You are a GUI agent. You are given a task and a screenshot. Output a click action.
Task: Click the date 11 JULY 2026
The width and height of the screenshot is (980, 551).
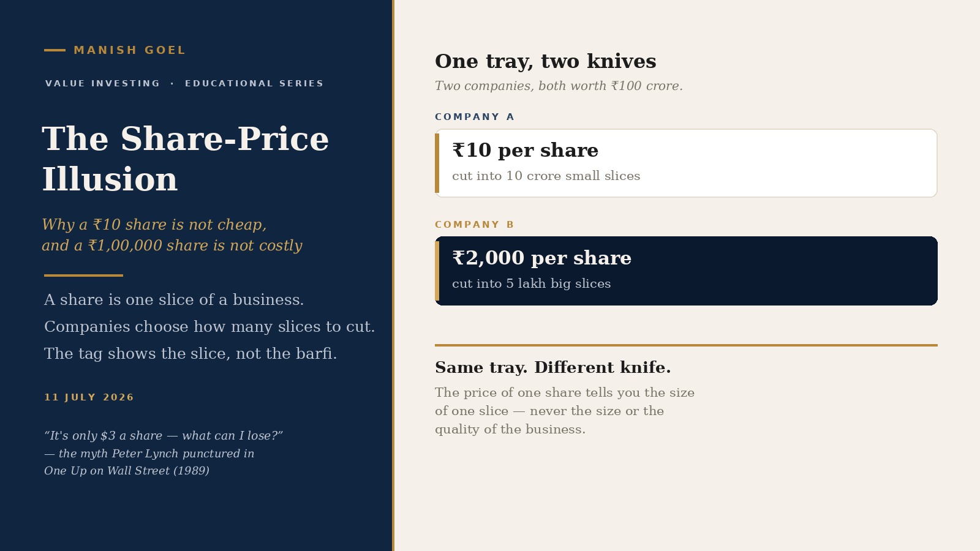[89, 397]
